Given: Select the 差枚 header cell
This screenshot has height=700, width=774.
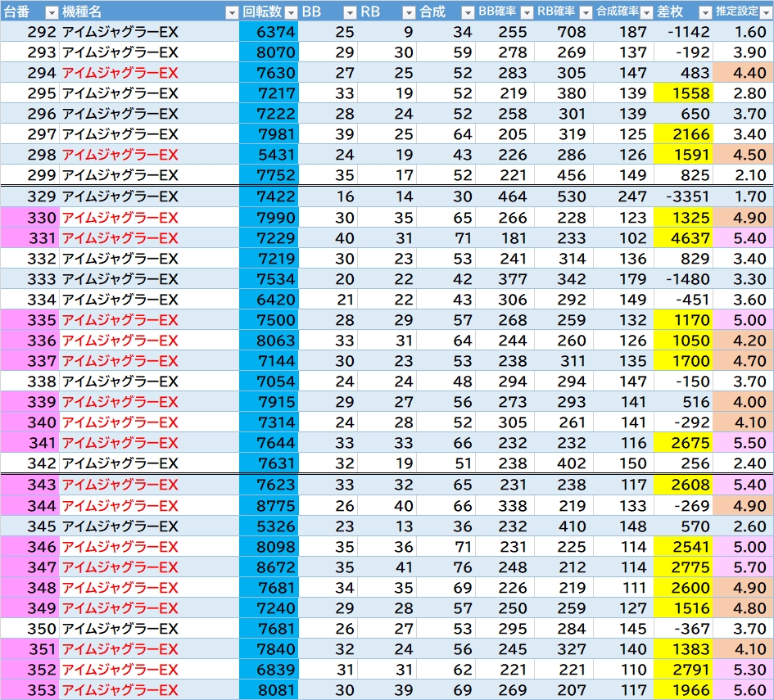Looking at the screenshot, I should (684, 11).
